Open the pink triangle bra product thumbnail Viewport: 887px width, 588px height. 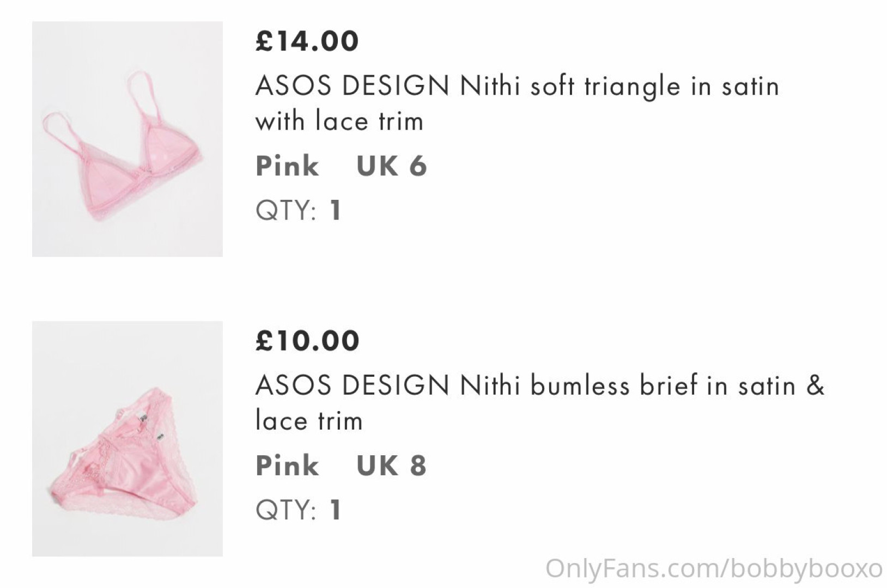(127, 139)
